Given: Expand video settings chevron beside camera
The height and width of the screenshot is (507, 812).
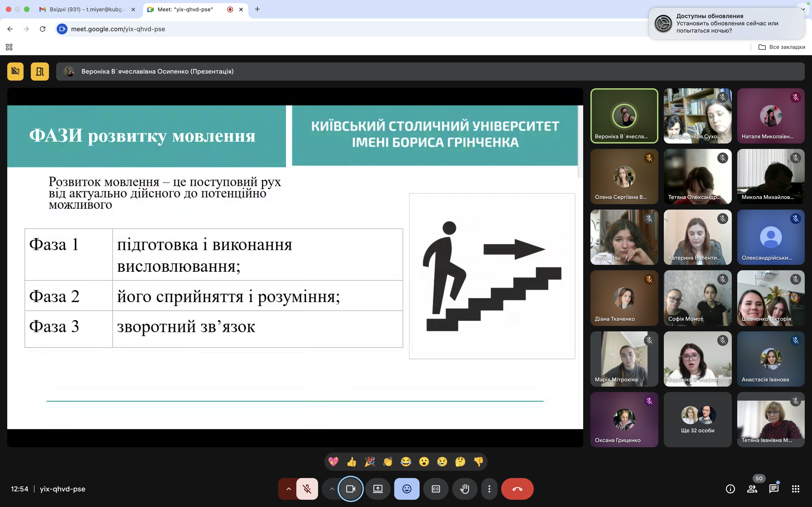Looking at the screenshot, I should point(332,489).
